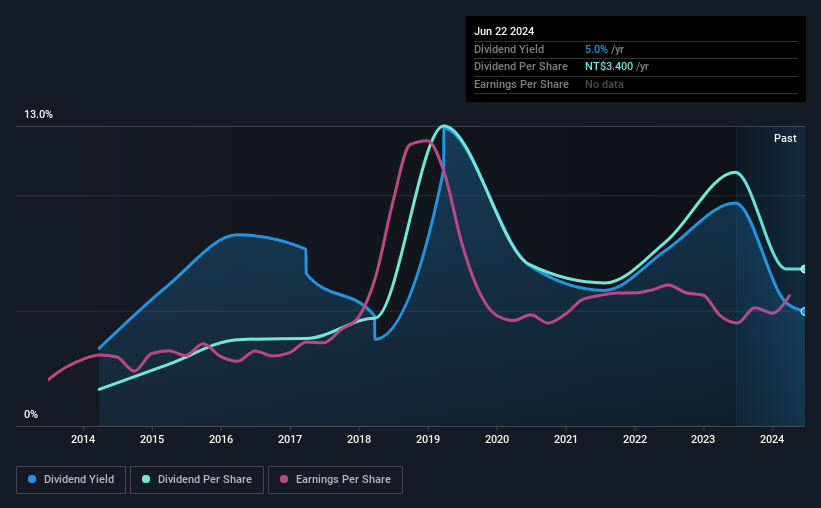This screenshot has width=821, height=508.
Task: Click the 2016 x-axis label
Action: coord(221,439)
